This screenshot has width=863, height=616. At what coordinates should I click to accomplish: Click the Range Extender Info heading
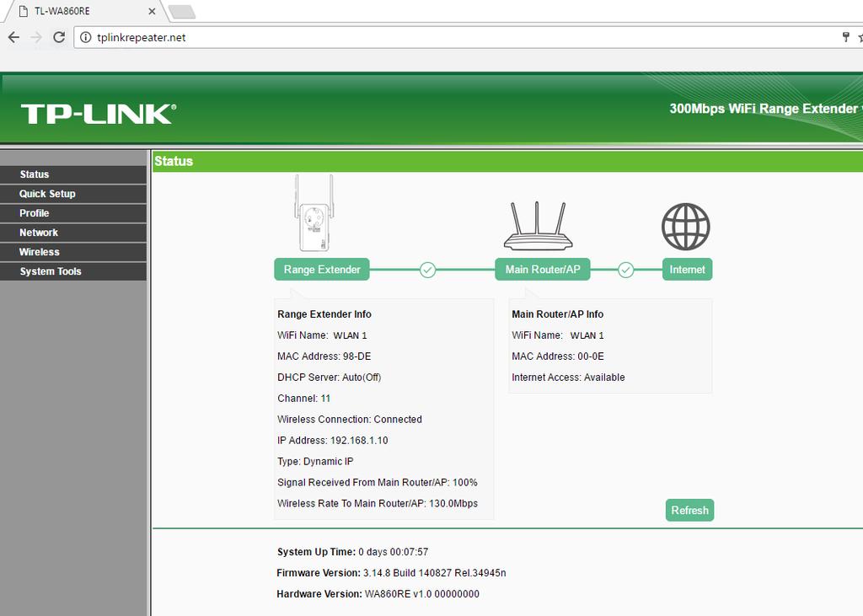[x=324, y=314]
